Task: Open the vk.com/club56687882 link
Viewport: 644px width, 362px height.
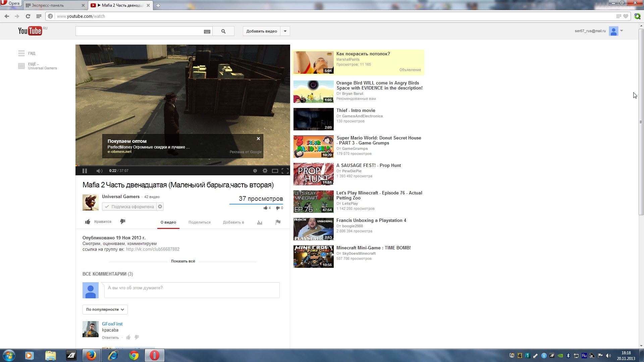Action: (x=153, y=249)
